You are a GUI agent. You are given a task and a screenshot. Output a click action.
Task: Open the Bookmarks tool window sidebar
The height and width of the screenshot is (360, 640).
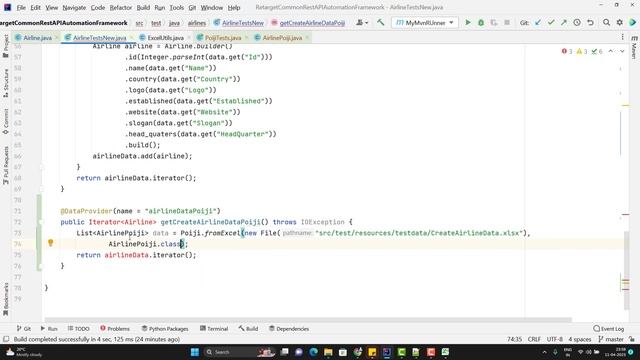(x=6, y=300)
